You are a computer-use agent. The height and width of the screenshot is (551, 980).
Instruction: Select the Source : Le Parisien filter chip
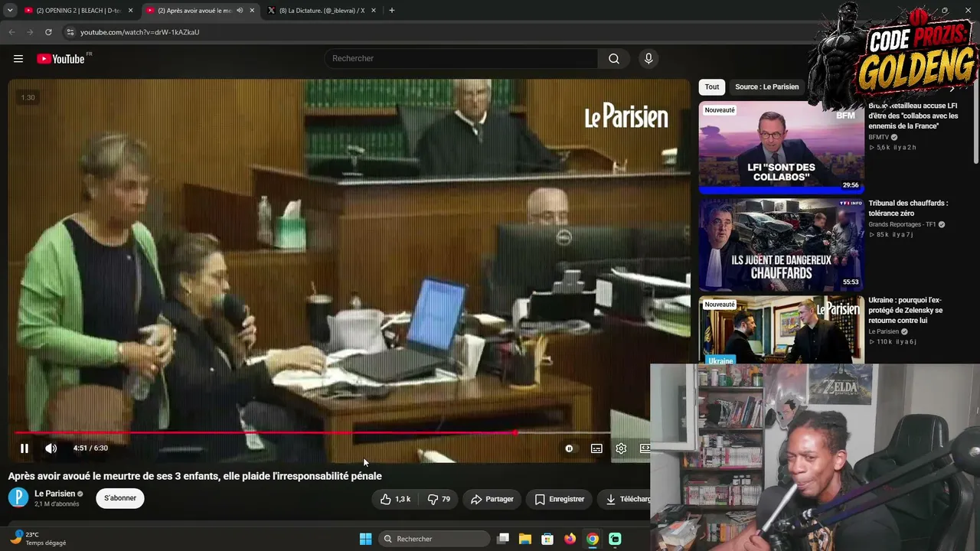pyautogui.click(x=766, y=86)
